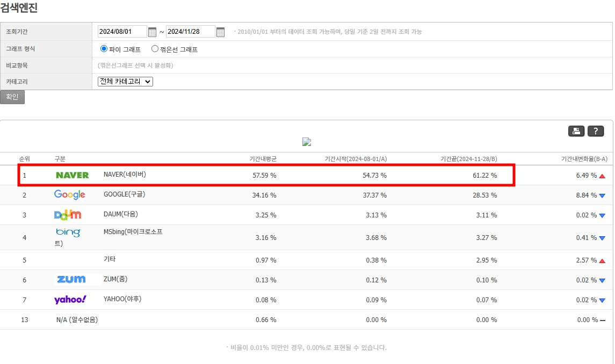Viewport: 615px width, 364px height.
Task: Click blue down arrow in DAUM row
Action: [x=602, y=216]
